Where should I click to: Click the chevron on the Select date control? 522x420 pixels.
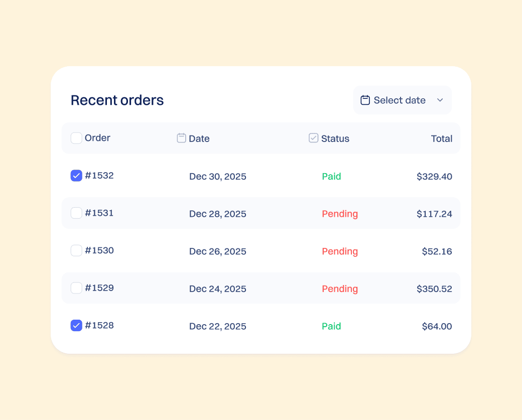pyautogui.click(x=440, y=100)
